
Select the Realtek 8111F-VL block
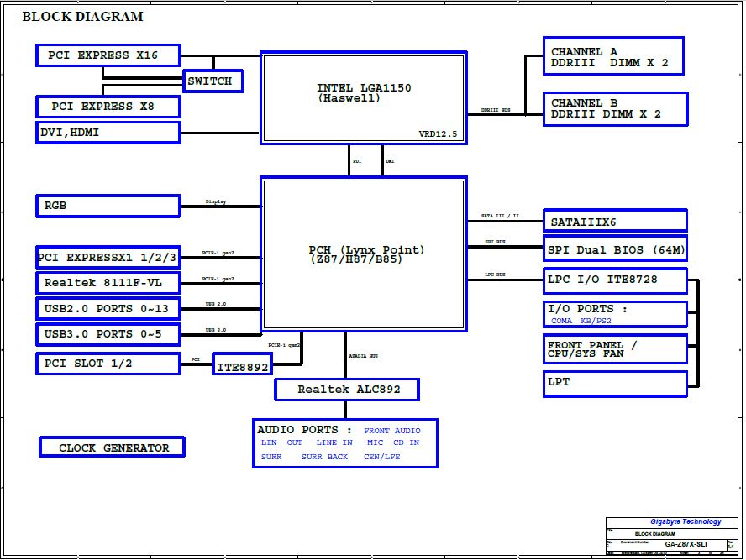(x=108, y=283)
